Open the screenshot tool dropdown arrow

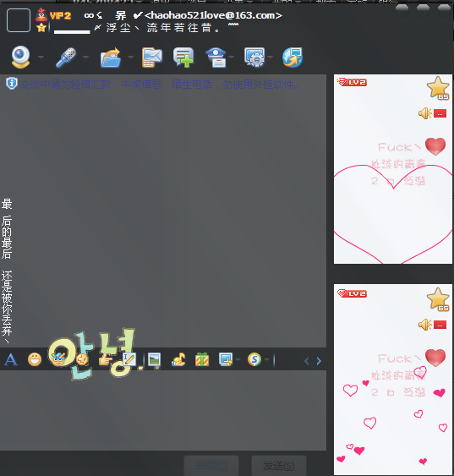tap(238, 359)
